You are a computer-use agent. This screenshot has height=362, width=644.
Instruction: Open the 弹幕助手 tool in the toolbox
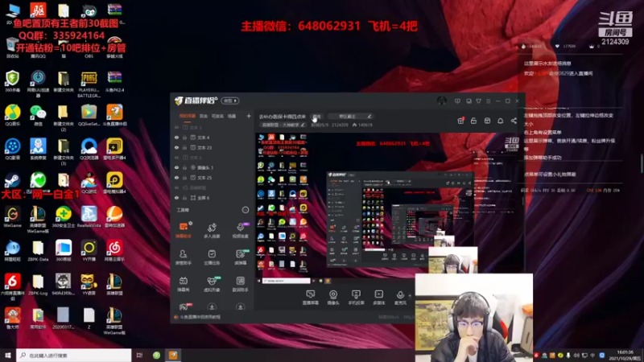click(x=184, y=229)
